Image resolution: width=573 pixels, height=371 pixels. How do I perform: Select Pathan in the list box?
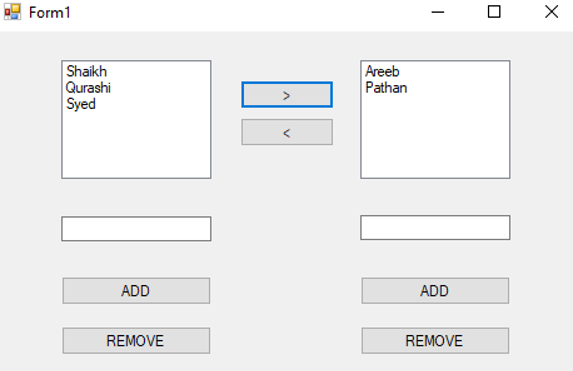[386, 88]
